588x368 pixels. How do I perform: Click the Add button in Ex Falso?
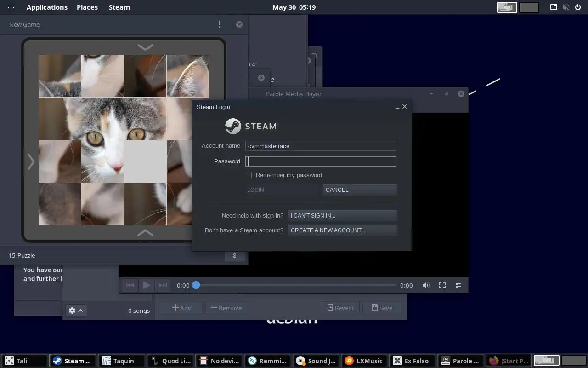click(x=182, y=308)
